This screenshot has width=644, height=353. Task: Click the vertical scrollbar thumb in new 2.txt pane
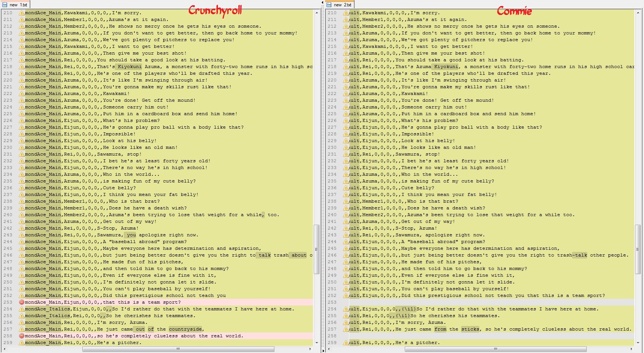(x=638, y=249)
